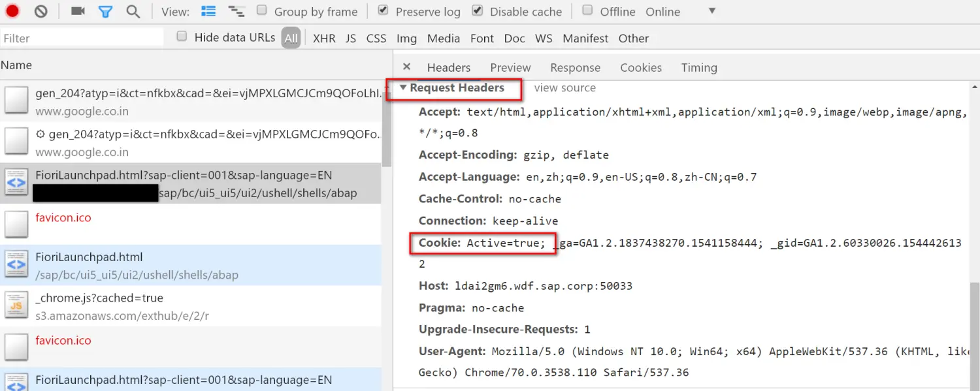Click into the Filter text field

tap(82, 38)
